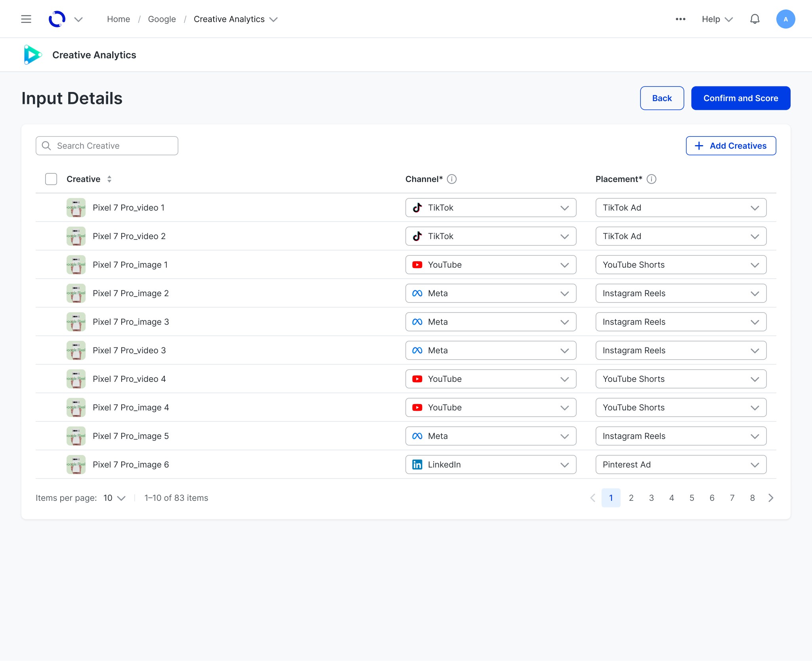The image size is (812, 661).
Task: Open LinkedIn channel dropdown for Pro_image 6
Action: (491, 465)
